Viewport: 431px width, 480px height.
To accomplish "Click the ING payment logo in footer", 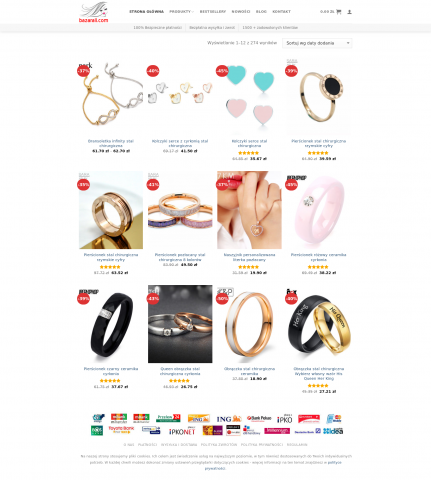I will tap(229, 419).
